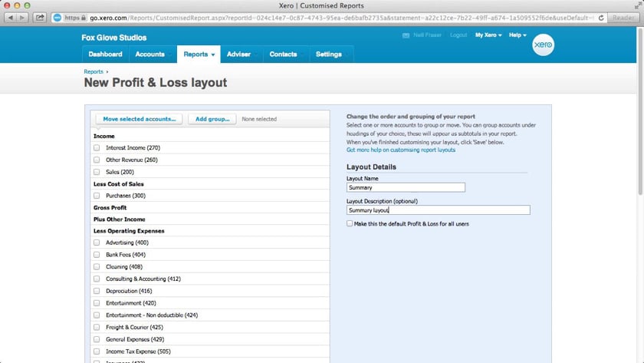Click the envelope icon beside Neil Fraser

(406, 35)
